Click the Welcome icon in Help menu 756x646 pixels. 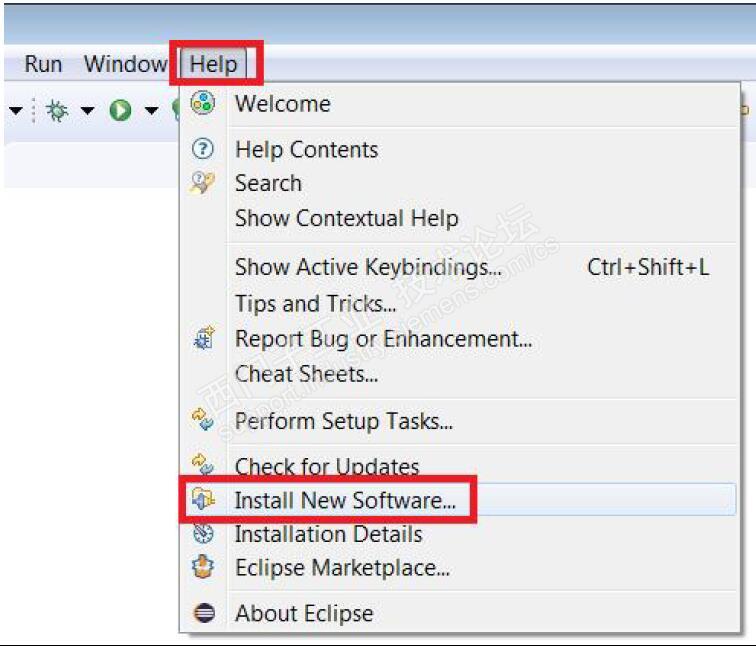tap(203, 103)
